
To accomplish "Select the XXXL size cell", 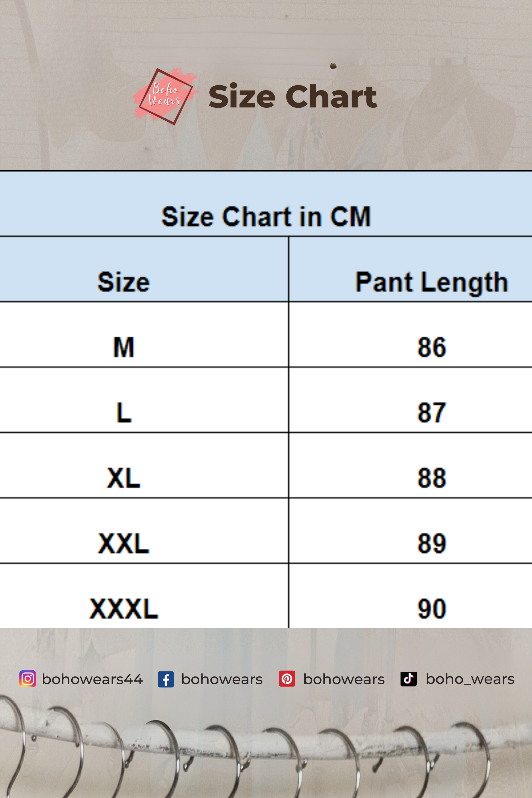I will click(x=124, y=608).
